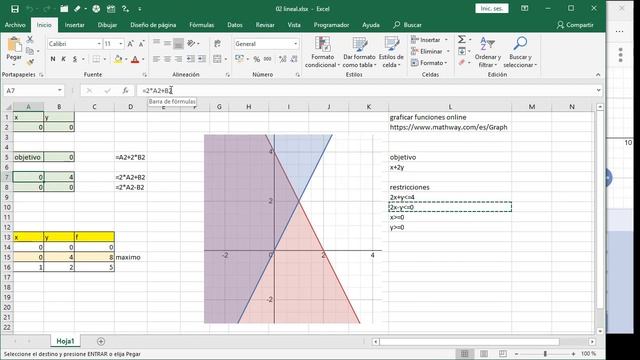Viewport: 640px width, 360px height.
Task: Click the Wrap Text icon
Action: (218, 44)
